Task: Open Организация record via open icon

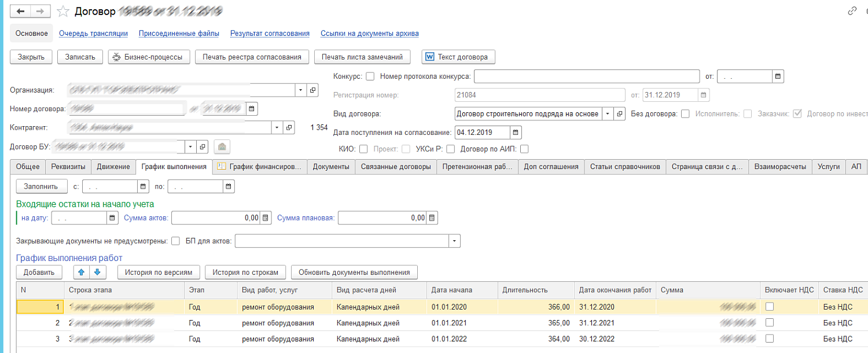Action: click(x=312, y=90)
